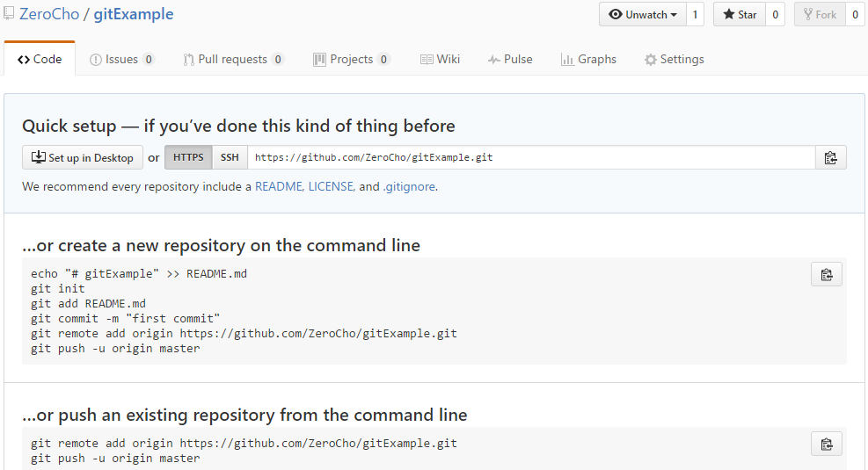
Task: Select the HTTPS protocol toggle
Action: click(x=188, y=157)
